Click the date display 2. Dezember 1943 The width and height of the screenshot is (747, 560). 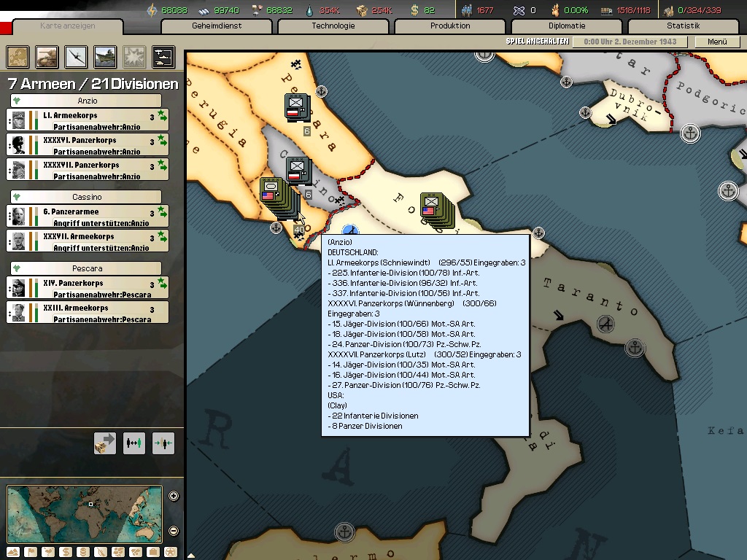(x=630, y=42)
